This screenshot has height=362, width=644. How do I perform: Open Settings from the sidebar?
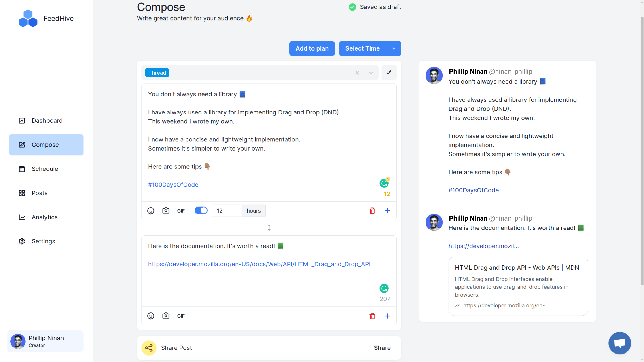pos(46,241)
